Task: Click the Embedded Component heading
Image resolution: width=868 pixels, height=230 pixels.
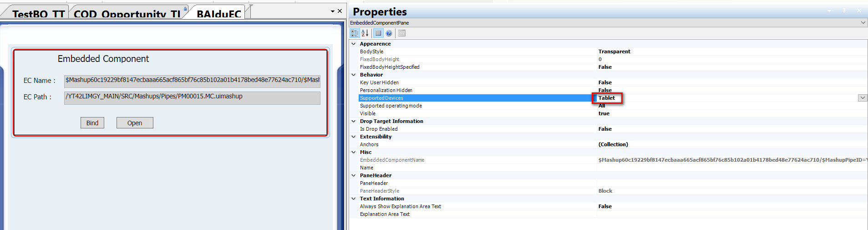Action: coord(103,59)
